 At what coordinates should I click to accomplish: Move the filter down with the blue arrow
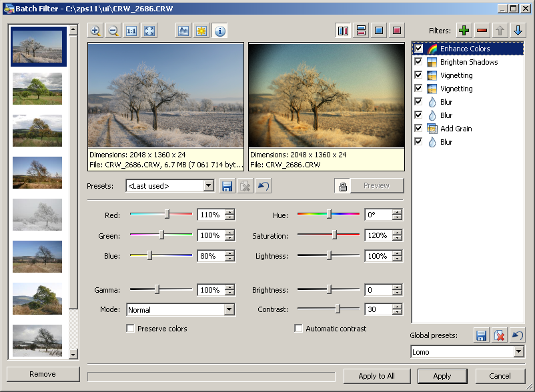[518, 31]
